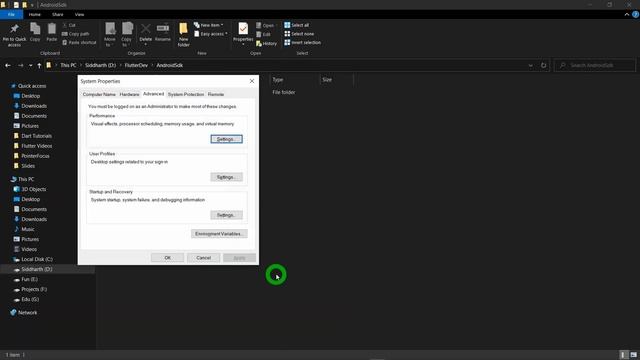Click User Profiles Settings button

pyautogui.click(x=227, y=177)
